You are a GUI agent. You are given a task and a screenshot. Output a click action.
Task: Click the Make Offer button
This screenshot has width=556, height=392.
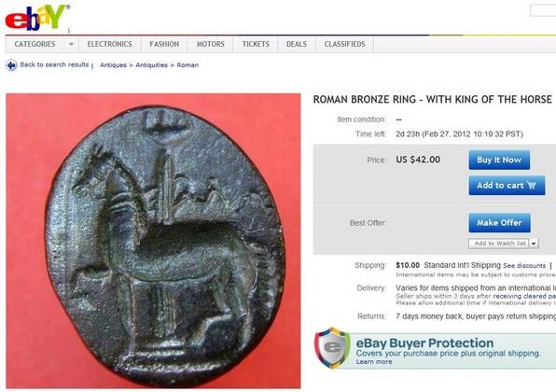point(499,223)
